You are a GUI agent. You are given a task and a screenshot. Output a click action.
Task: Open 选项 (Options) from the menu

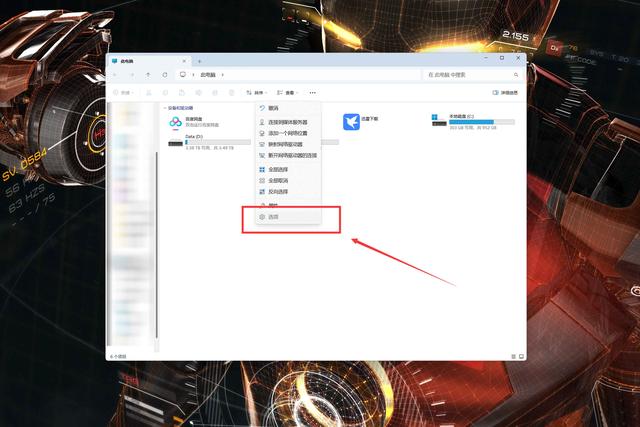coord(288,217)
